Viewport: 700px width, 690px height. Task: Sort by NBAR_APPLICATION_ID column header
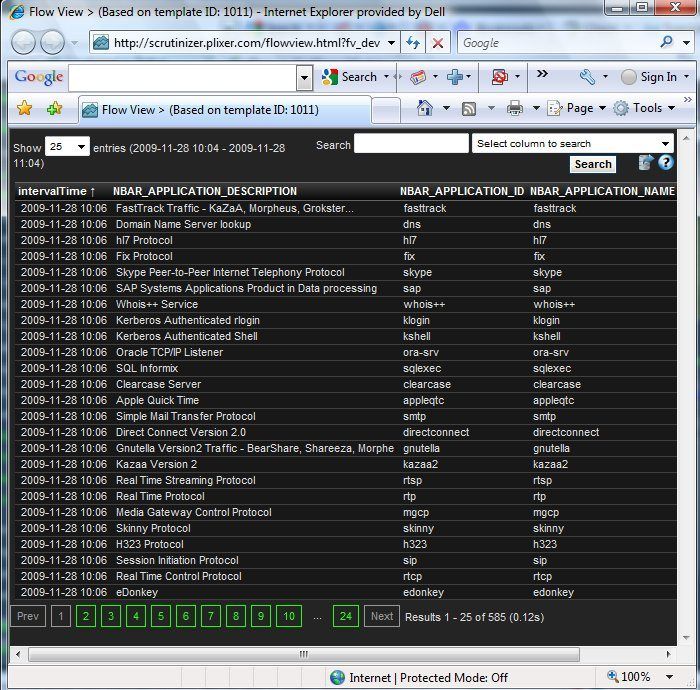tap(462, 191)
